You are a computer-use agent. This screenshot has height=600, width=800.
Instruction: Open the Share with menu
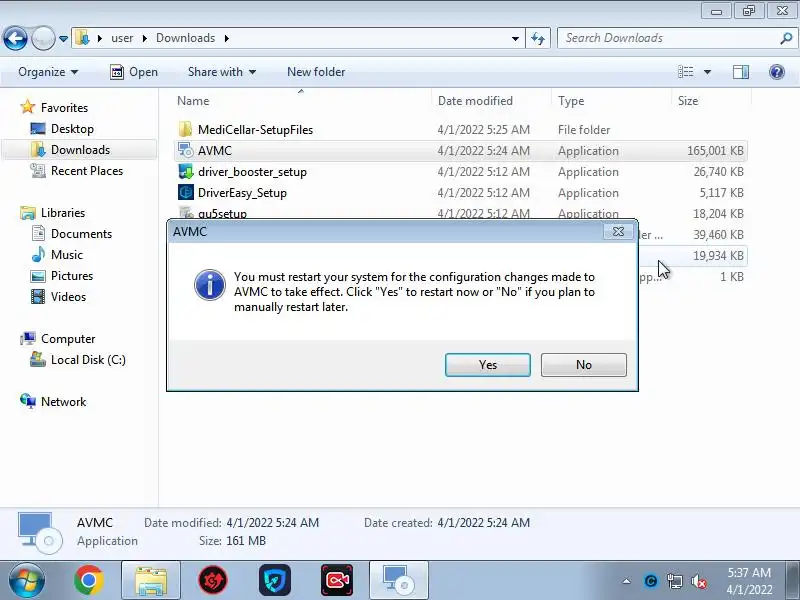[x=221, y=72]
